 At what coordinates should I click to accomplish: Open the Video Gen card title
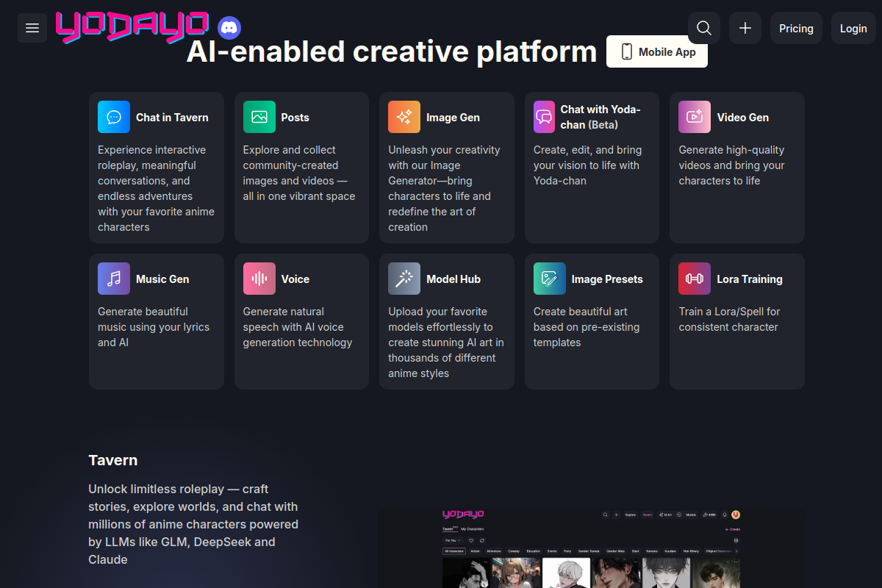pyautogui.click(x=743, y=117)
